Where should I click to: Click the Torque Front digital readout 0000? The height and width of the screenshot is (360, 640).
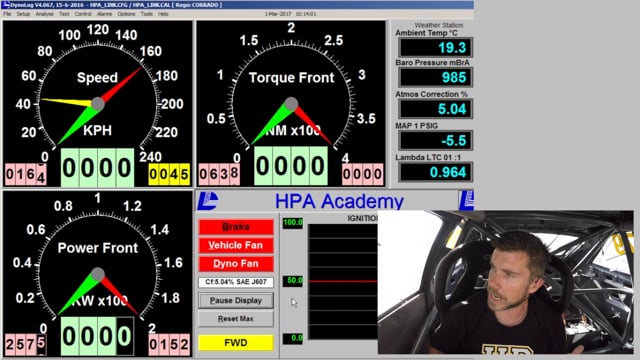click(x=291, y=166)
